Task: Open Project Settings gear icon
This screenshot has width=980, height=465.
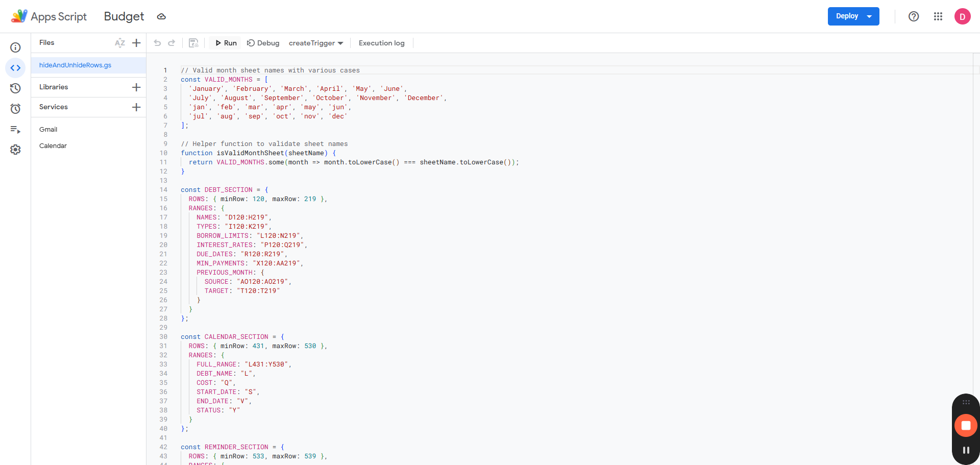Action: tap(15, 150)
